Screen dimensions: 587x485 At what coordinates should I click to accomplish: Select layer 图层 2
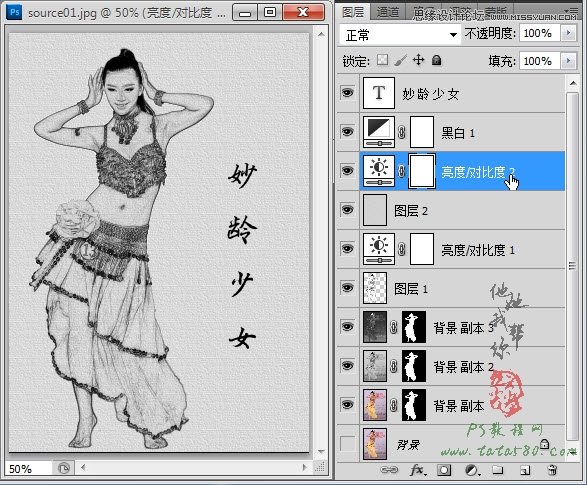pos(462,210)
